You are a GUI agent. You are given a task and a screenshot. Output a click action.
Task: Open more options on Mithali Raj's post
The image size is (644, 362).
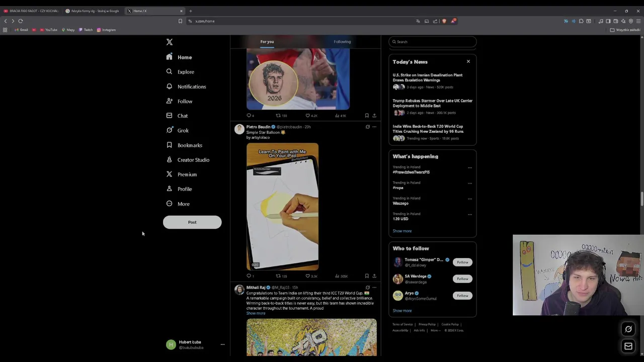click(374, 288)
